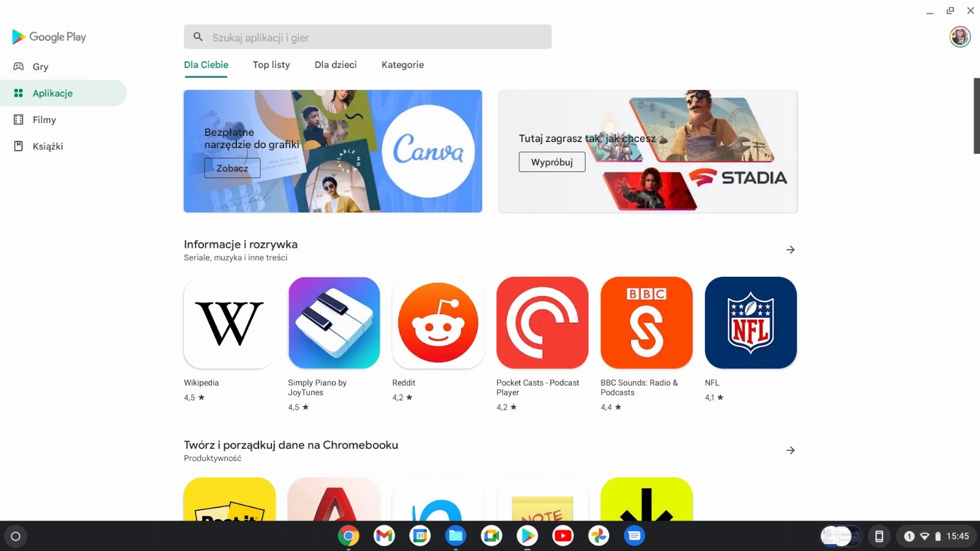Expand the Twórz i porządkuj section arrow
The width and height of the screenshot is (980, 551).
click(790, 451)
